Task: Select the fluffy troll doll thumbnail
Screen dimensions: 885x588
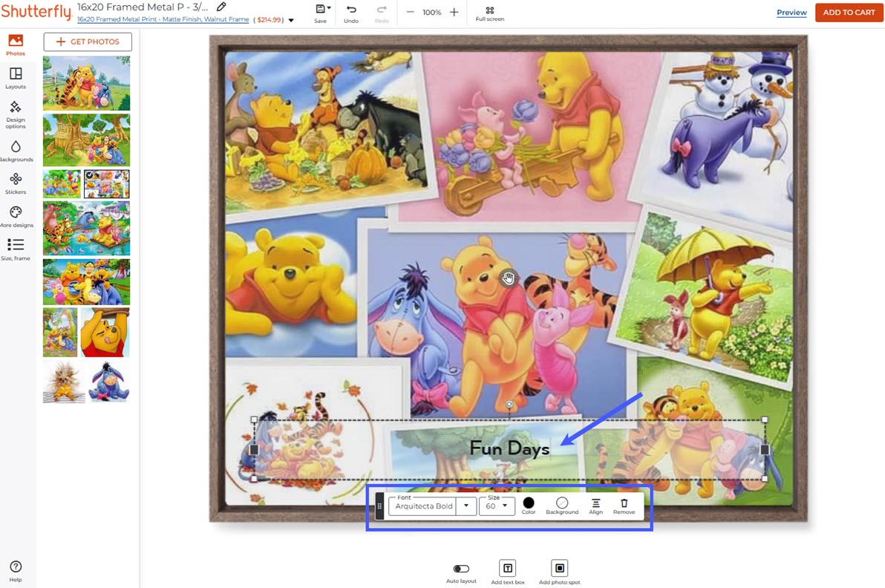Action: click(x=64, y=382)
